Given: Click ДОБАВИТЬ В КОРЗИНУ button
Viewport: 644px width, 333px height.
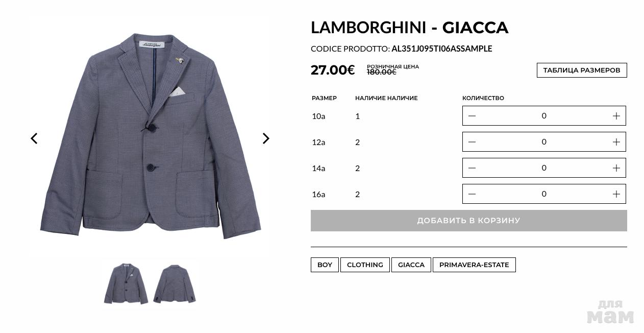Looking at the screenshot, I should pyautogui.click(x=468, y=221).
